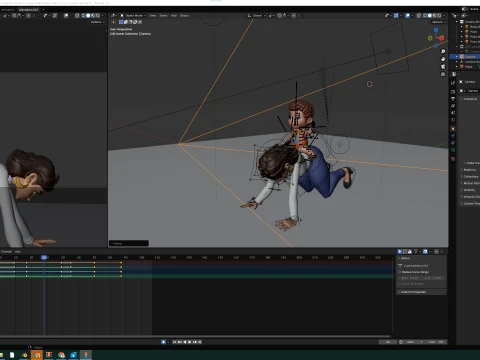Click the pan hand icon in the viewport
Viewport: 480px width, 360px height.
point(443,59)
